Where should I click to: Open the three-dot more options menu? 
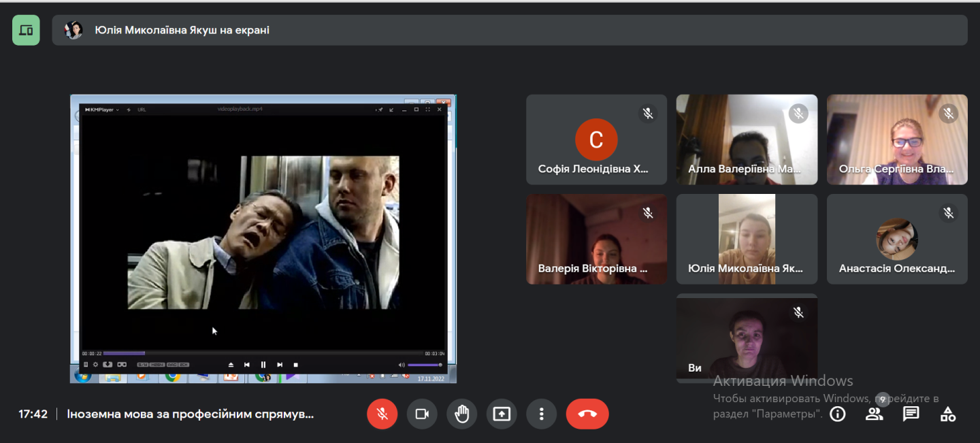[x=541, y=414]
